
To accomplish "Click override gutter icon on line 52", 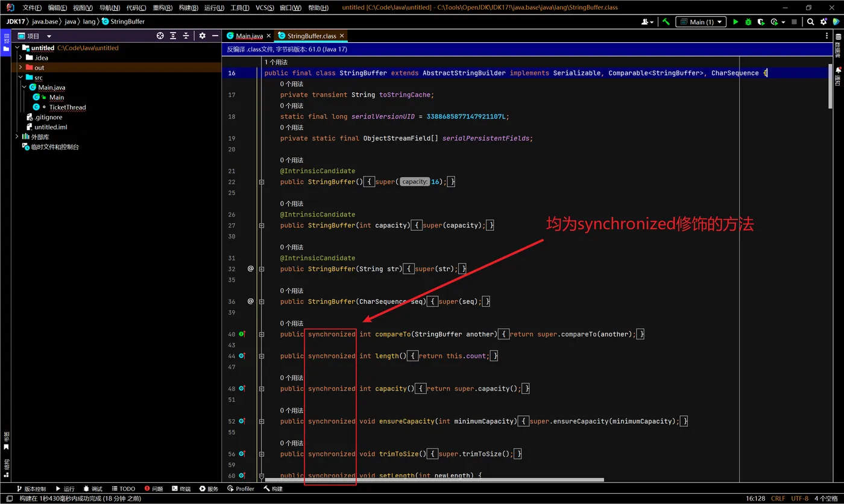I will [x=242, y=421].
